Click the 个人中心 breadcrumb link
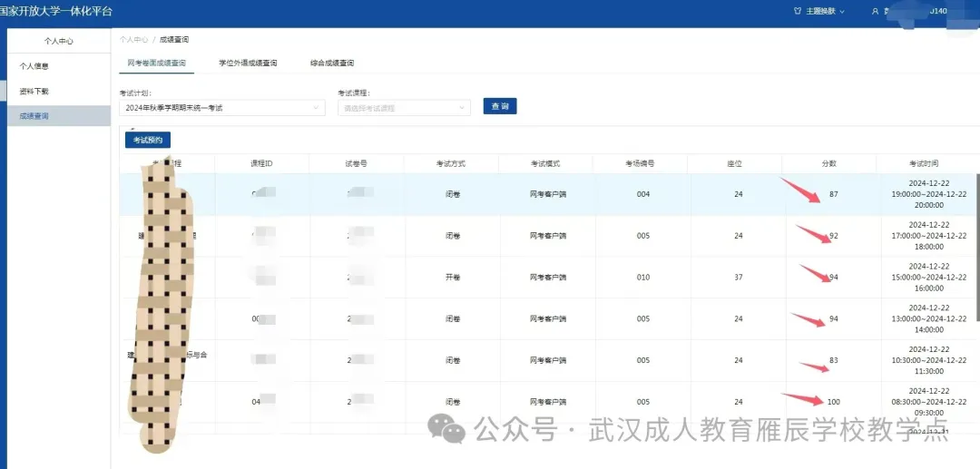 coord(133,40)
